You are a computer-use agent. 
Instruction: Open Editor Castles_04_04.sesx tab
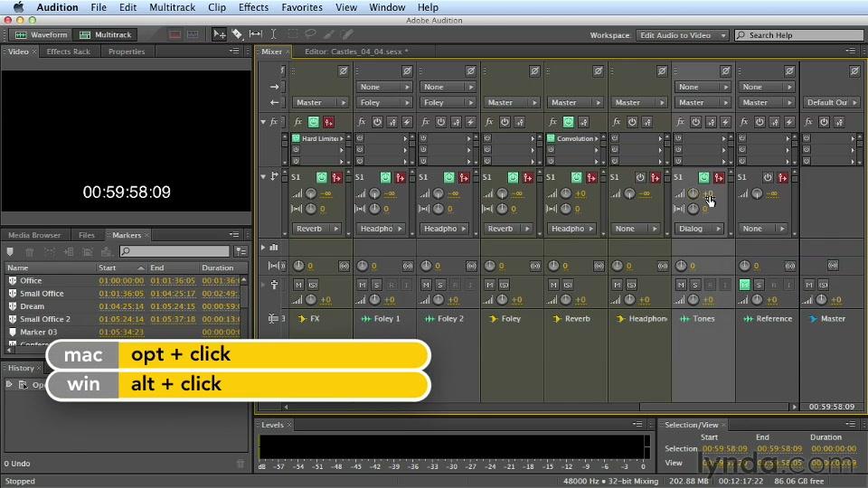356,52
